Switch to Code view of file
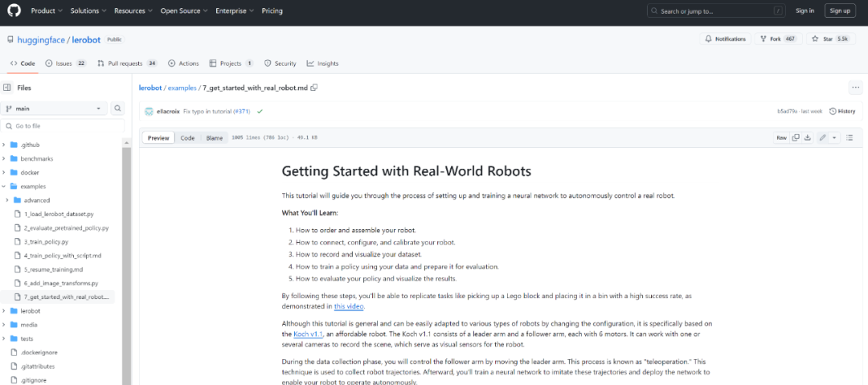Image resolution: width=868 pixels, height=385 pixels. point(187,138)
